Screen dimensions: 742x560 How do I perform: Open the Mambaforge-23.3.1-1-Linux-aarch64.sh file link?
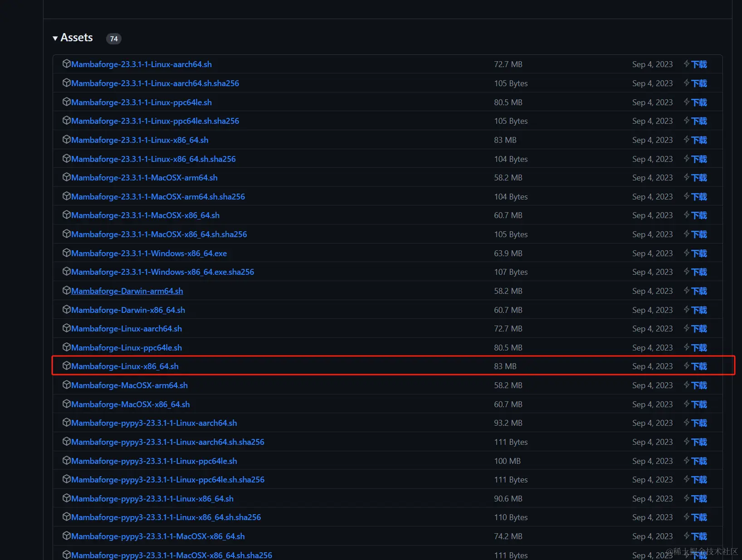(x=142, y=64)
